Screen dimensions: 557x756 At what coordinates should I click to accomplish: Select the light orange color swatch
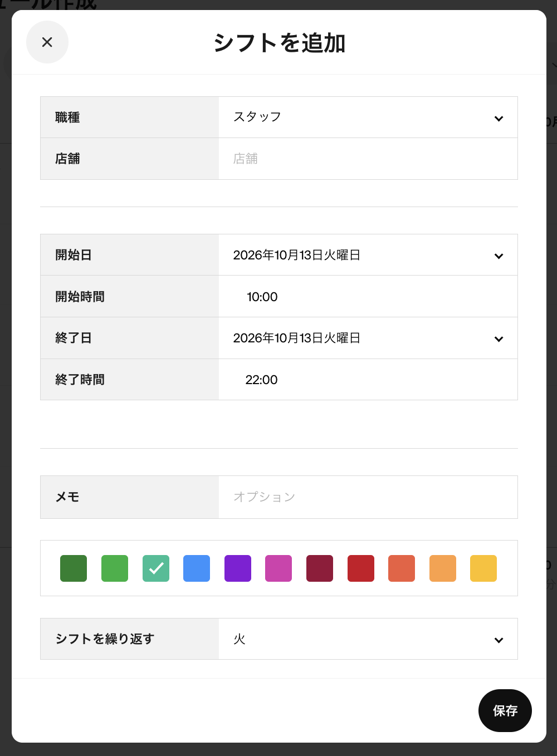(x=443, y=568)
